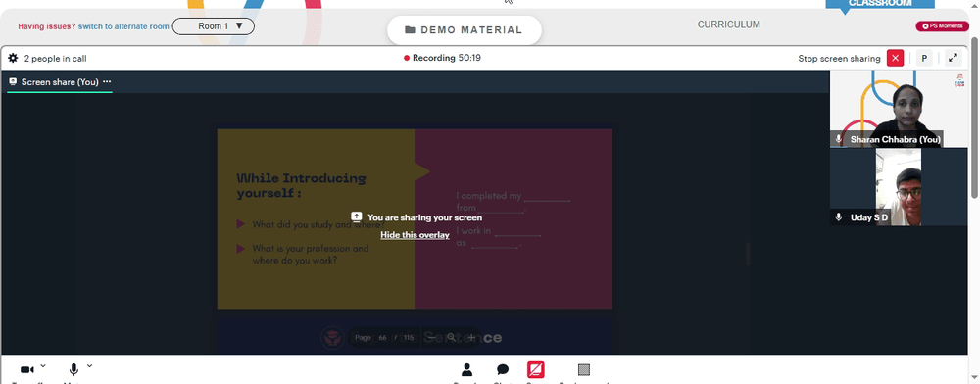Click Sharan Chhabra's microphone indicator
Screen dimensions: 980x384
(839, 139)
